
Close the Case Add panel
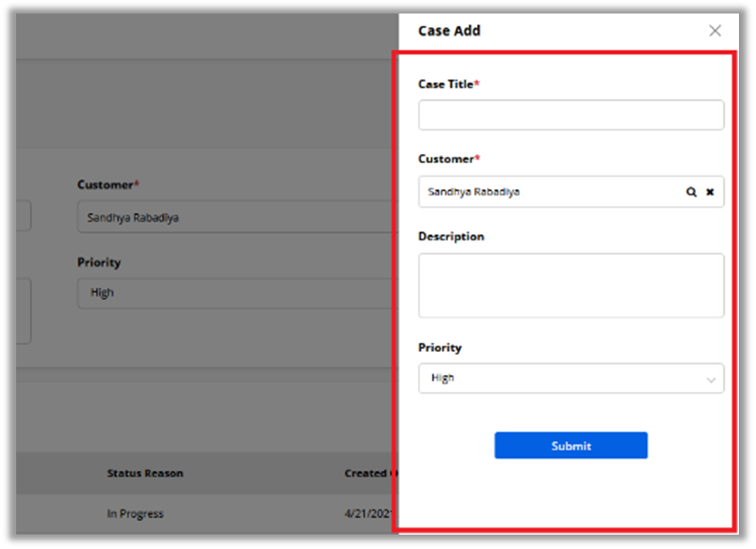coord(715,31)
